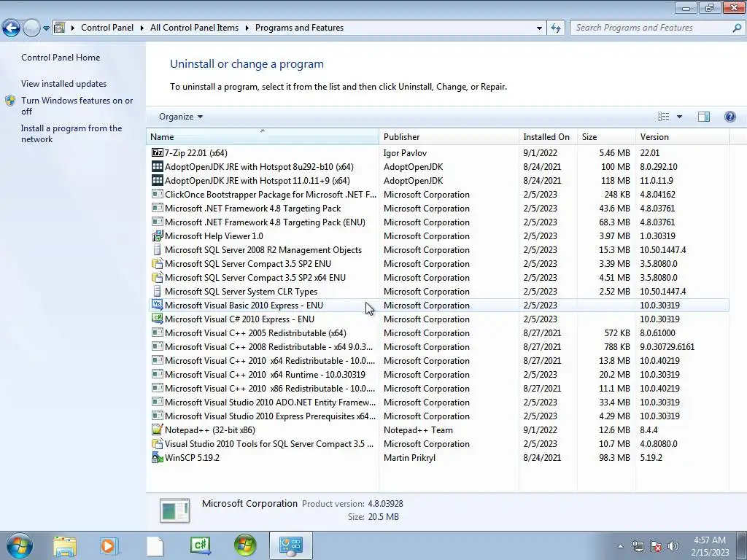
Task: Select Visual Studio 2010 ADO.NET Entity Framework row
Action: (x=438, y=402)
